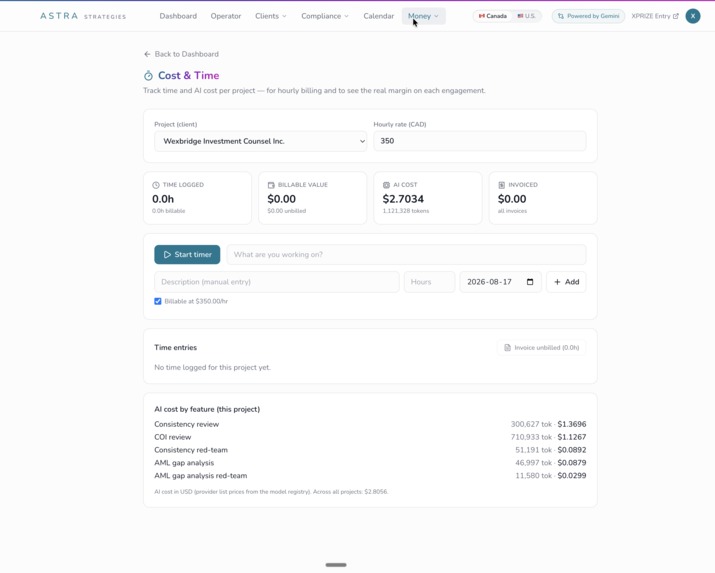Select the COI review row
Viewport: 715px width, 573px height.
pyautogui.click(x=370, y=437)
